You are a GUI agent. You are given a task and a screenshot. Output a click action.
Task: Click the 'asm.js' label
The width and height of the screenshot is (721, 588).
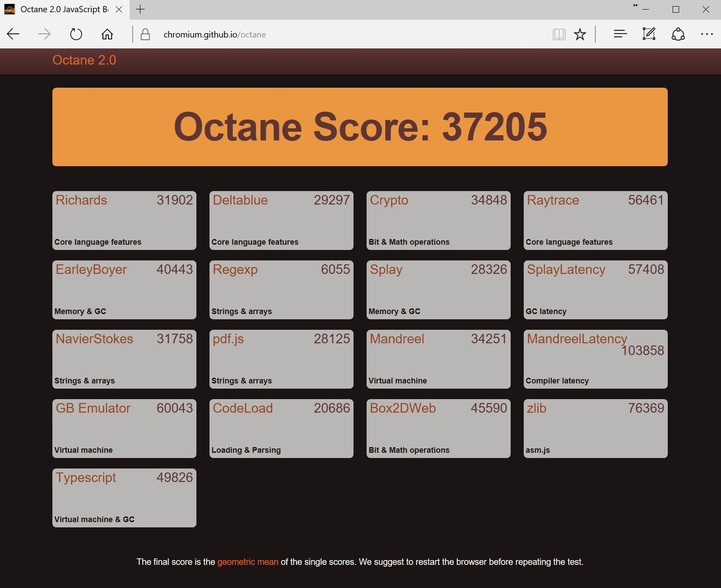(538, 450)
